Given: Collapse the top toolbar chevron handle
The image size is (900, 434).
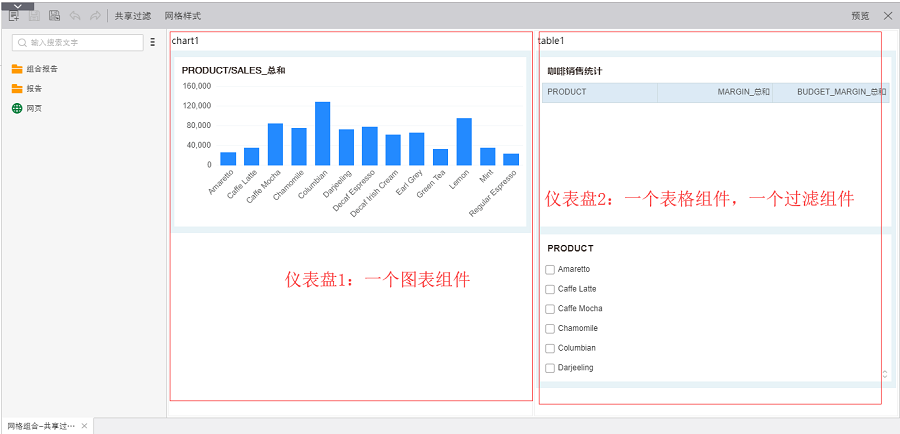Looking at the screenshot, I should tap(16, 5).
